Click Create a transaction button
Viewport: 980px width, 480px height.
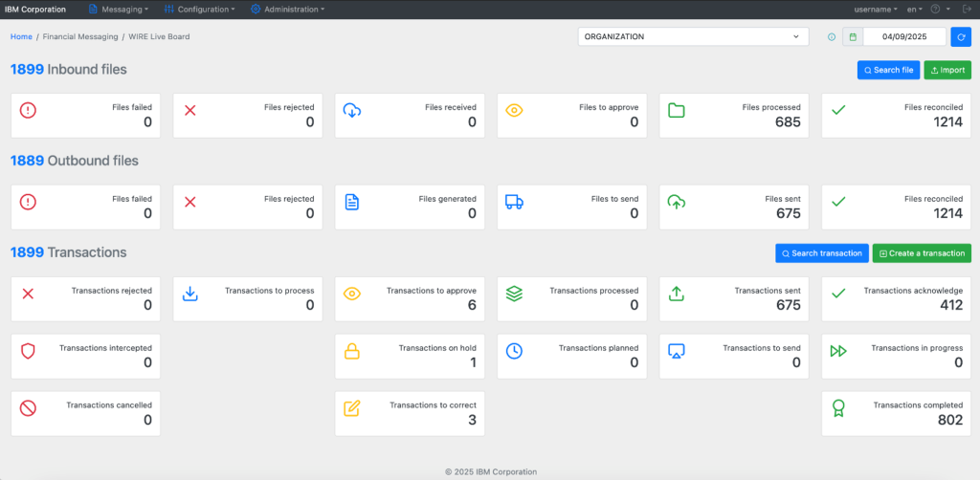pyautogui.click(x=922, y=253)
